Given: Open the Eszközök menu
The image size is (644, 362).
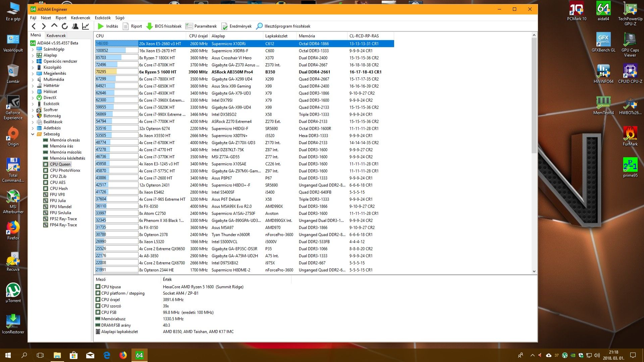Looking at the screenshot, I should pyautogui.click(x=103, y=18).
